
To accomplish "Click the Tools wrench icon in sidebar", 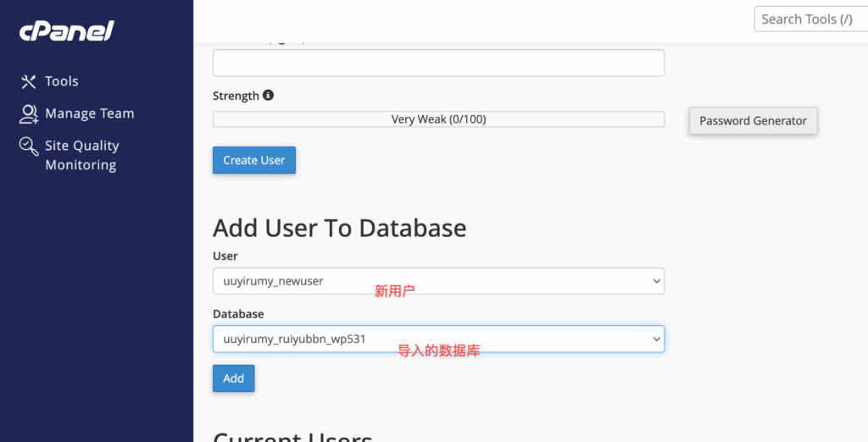I will (29, 81).
